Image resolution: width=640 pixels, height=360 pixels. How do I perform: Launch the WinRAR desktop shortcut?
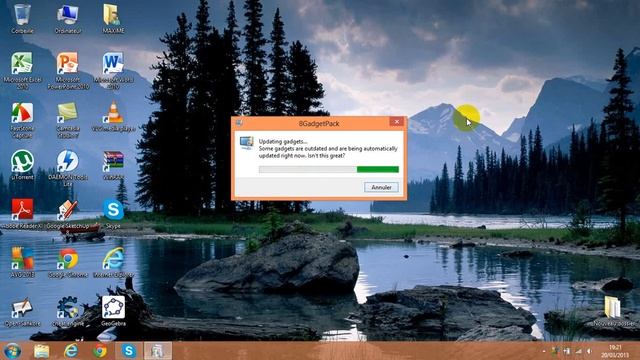click(x=113, y=165)
